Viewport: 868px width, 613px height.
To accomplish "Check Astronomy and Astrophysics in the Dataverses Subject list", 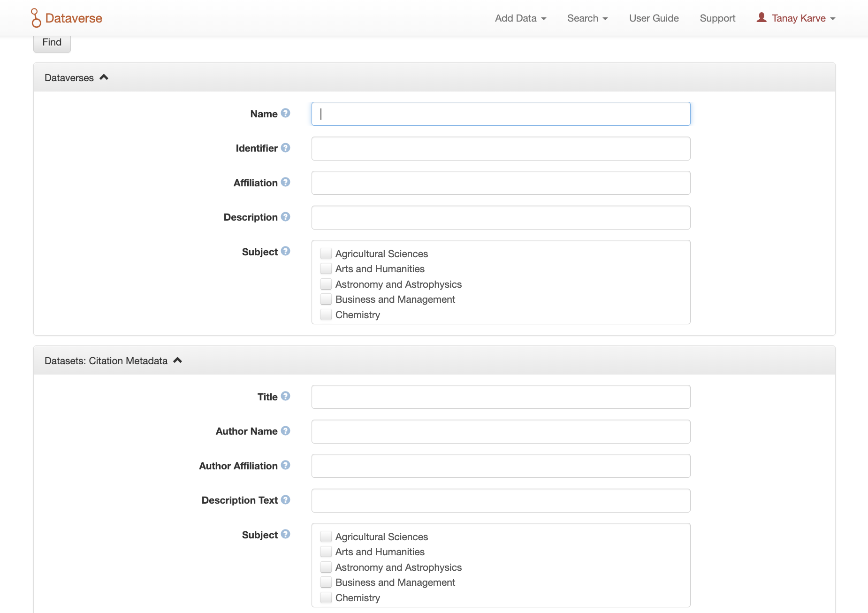I will (x=326, y=284).
